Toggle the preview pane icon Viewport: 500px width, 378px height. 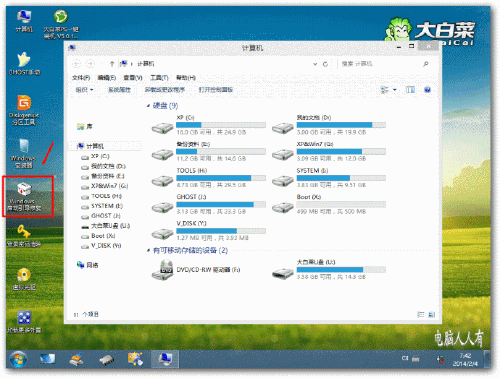point(410,90)
